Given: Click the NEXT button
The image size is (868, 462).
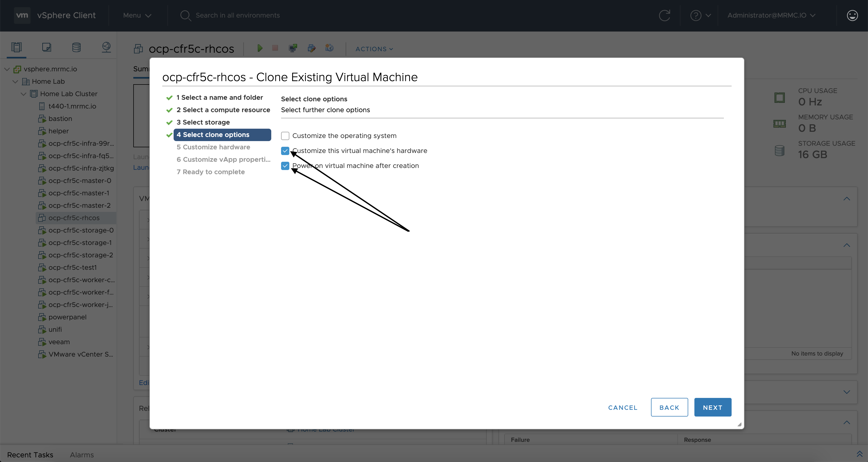Looking at the screenshot, I should [x=713, y=407].
